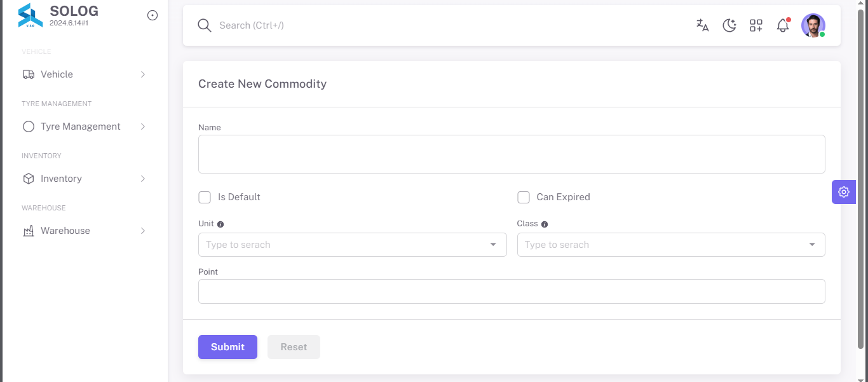868x382 pixels.
Task: Click the Can Expired label
Action: (x=563, y=197)
